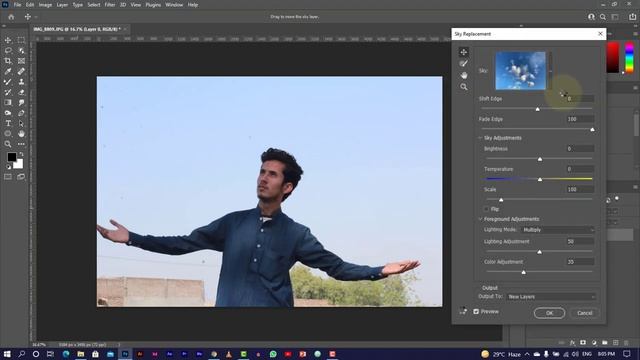
Task: Select the Path Selection arrow tool
Action: pos(21,123)
